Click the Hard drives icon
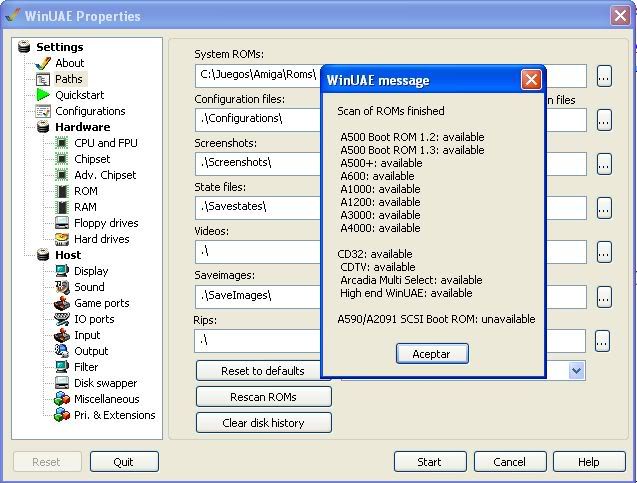Screen dimensions: 637x483 (x=62, y=239)
